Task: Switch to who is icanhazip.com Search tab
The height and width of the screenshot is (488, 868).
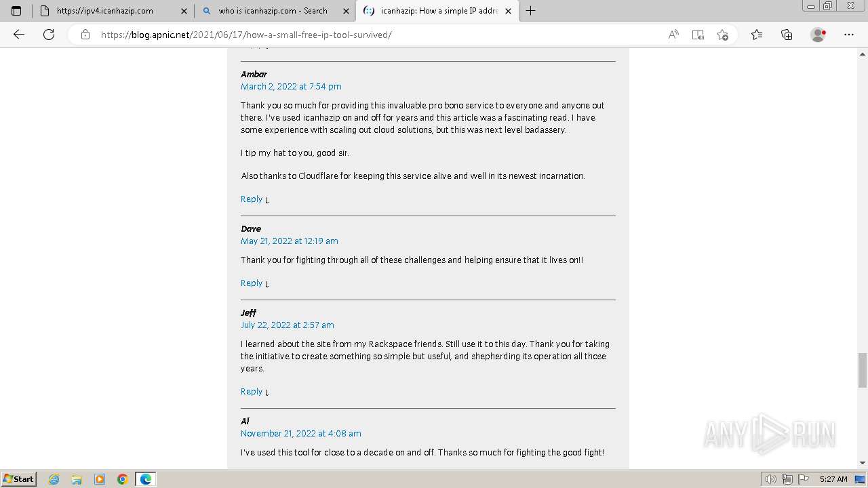Action: pyautogui.click(x=275, y=11)
